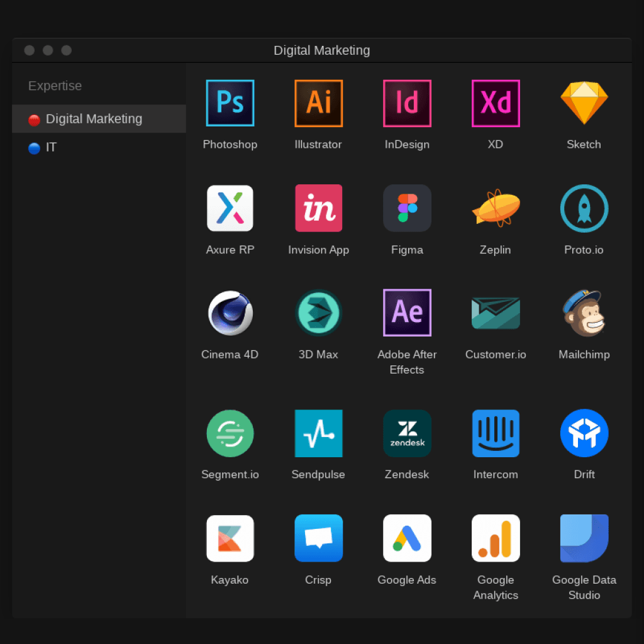Select the Sendpulse pulse icon
644x644 pixels.
(x=318, y=433)
